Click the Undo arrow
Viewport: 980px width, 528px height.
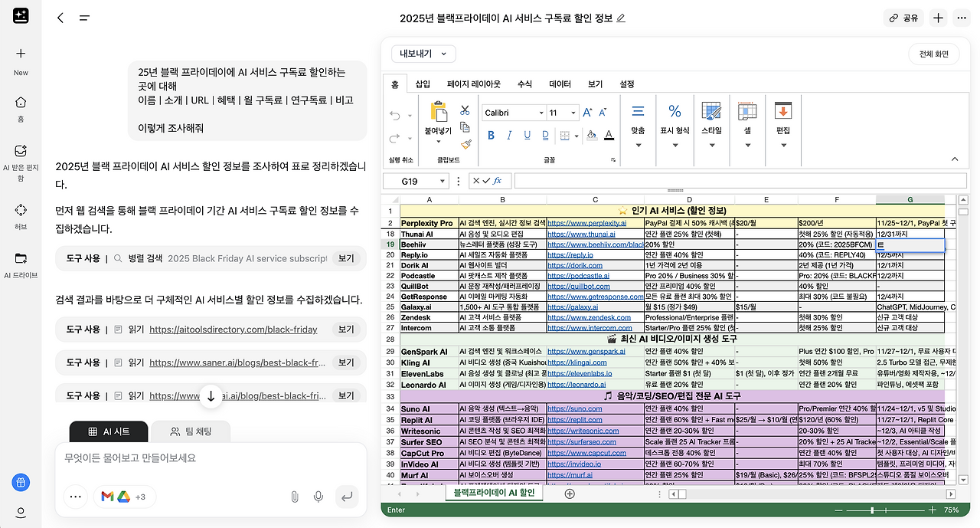click(x=395, y=116)
